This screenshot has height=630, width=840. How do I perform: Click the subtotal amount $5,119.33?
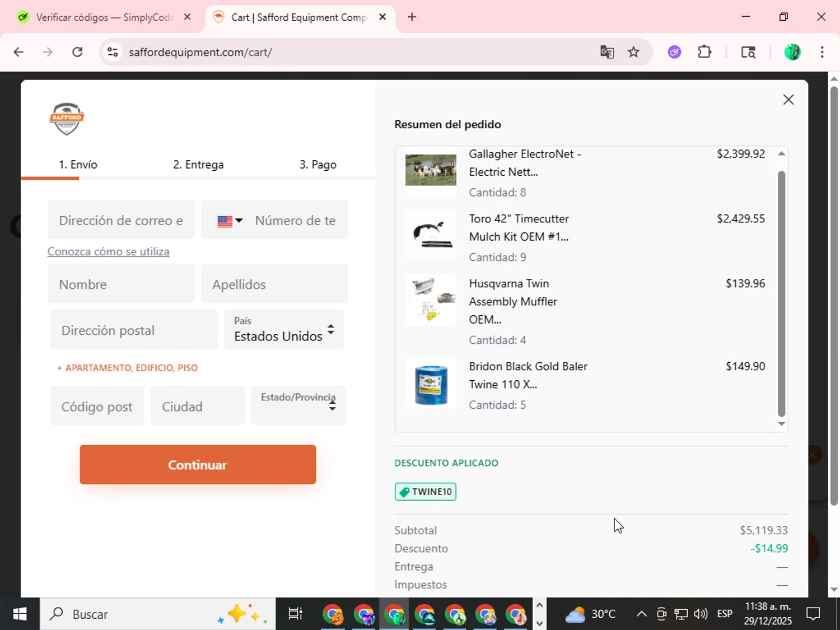(764, 530)
